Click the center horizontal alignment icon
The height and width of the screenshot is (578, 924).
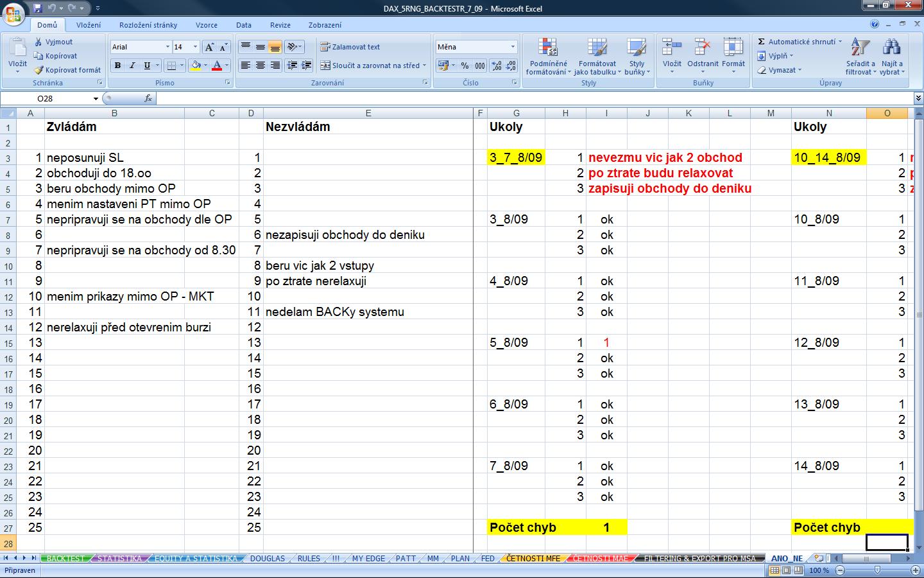[x=260, y=66]
